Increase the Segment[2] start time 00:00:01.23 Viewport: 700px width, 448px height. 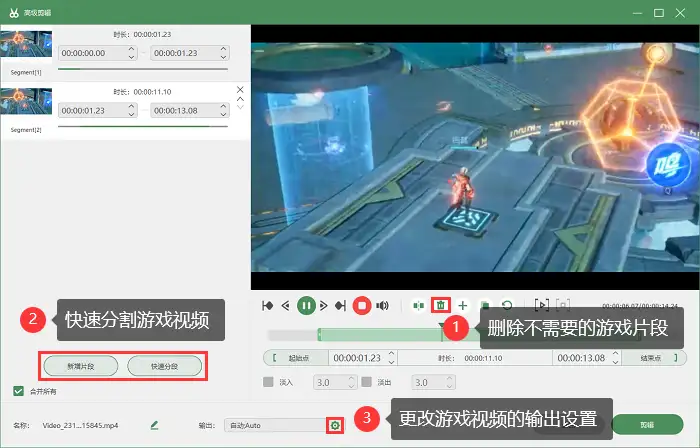(131, 107)
